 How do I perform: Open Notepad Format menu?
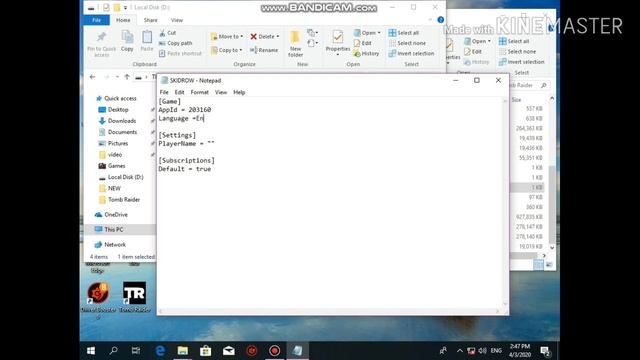pos(200,92)
